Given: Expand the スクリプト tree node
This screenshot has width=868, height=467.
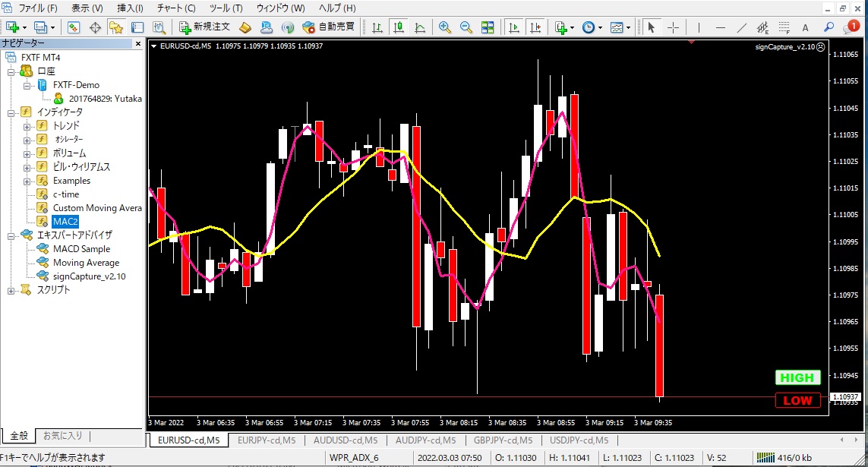Looking at the screenshot, I should click(11, 290).
